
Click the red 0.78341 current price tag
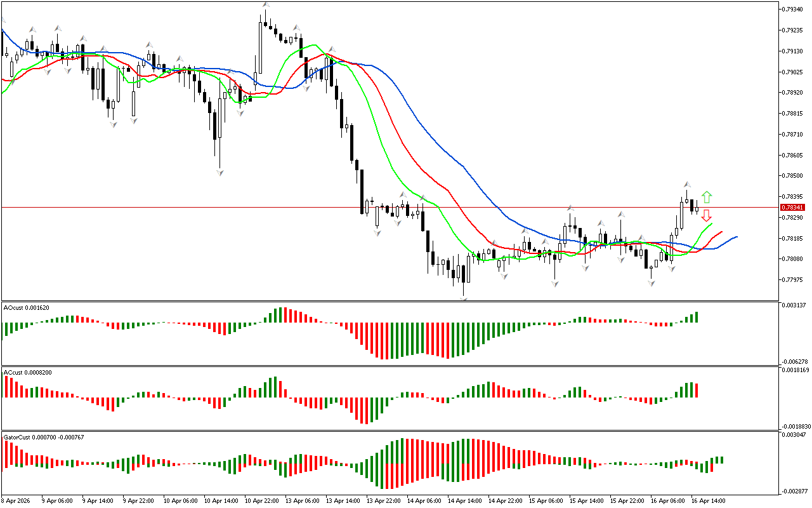click(x=792, y=208)
